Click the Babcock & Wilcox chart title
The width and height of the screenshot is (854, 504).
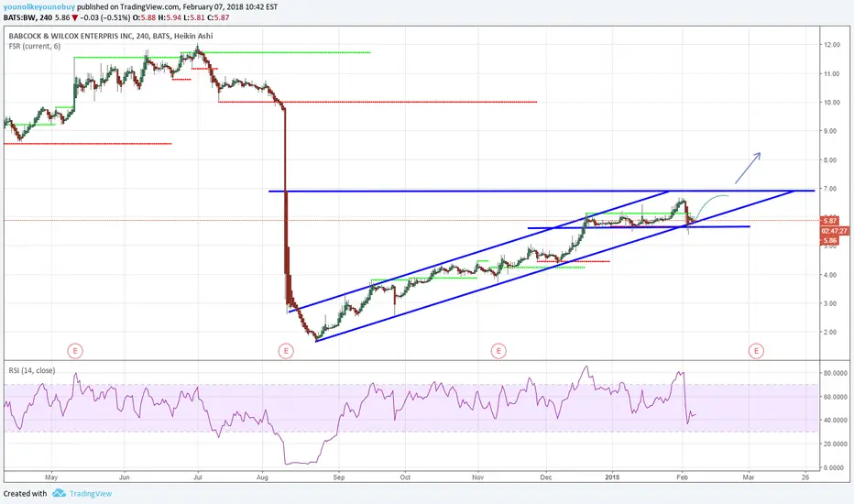click(111, 36)
